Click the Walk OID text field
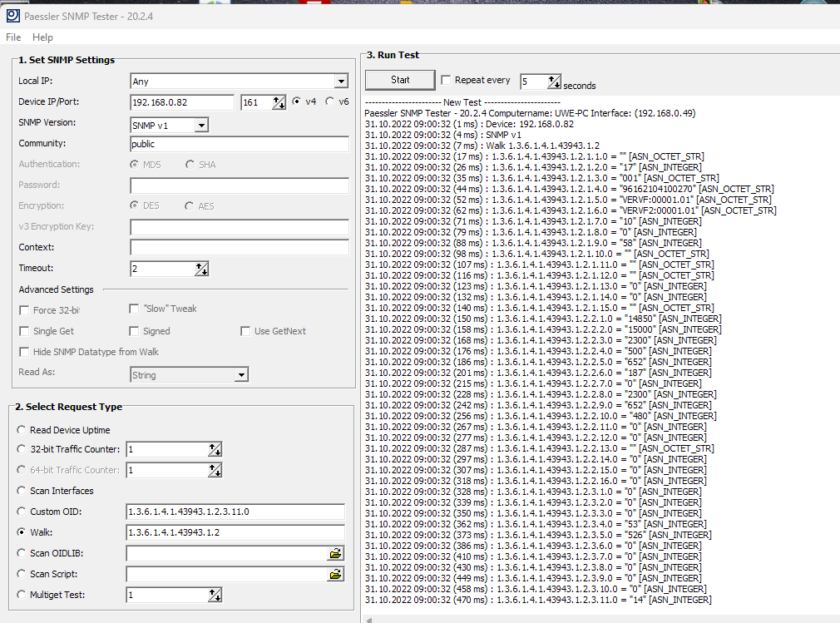840x623 pixels. pyautogui.click(x=235, y=532)
